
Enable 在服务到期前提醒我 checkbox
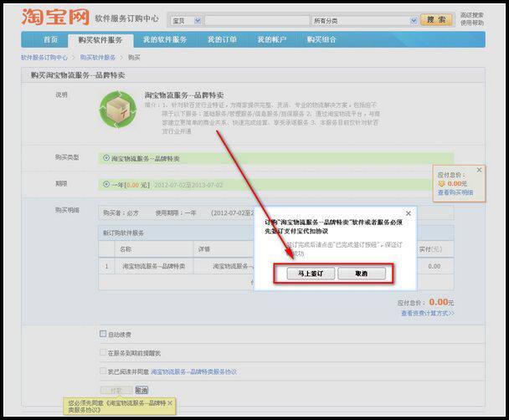click(103, 352)
